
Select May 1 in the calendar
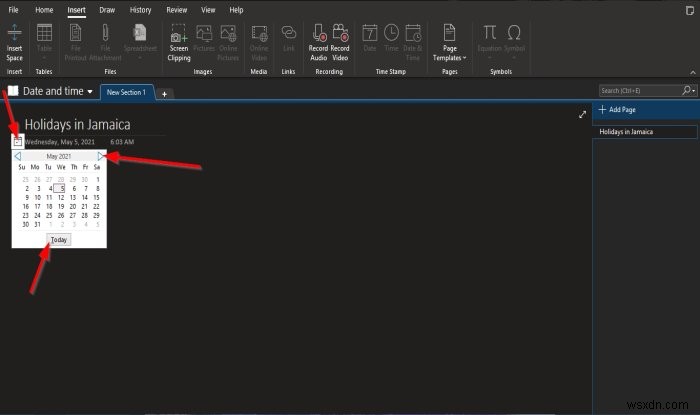(98, 179)
